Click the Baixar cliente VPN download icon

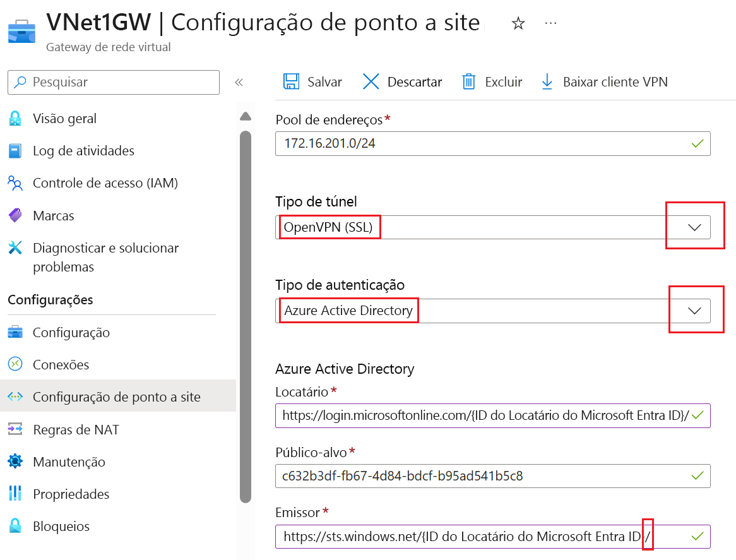(547, 81)
